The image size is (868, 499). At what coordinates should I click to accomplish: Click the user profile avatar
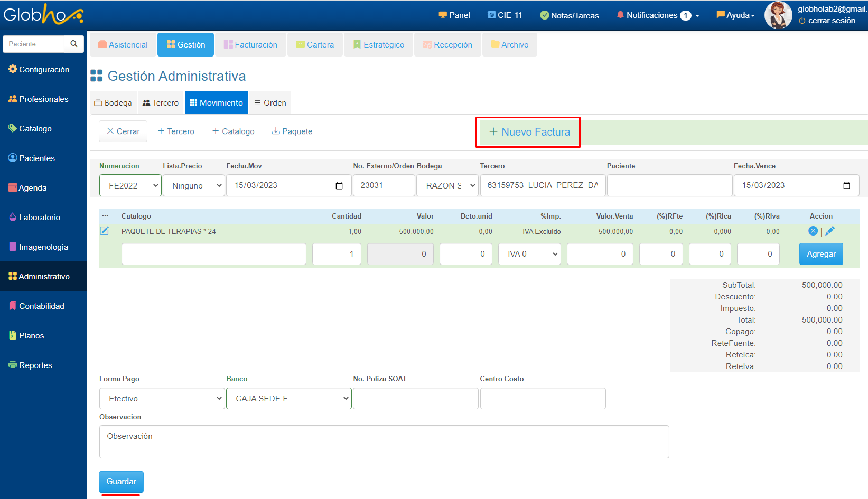(778, 15)
